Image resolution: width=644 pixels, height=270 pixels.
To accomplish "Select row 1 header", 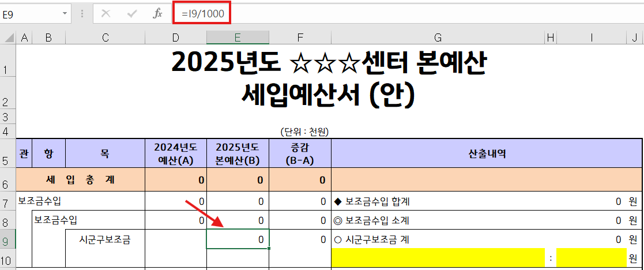I will pos(8,61).
